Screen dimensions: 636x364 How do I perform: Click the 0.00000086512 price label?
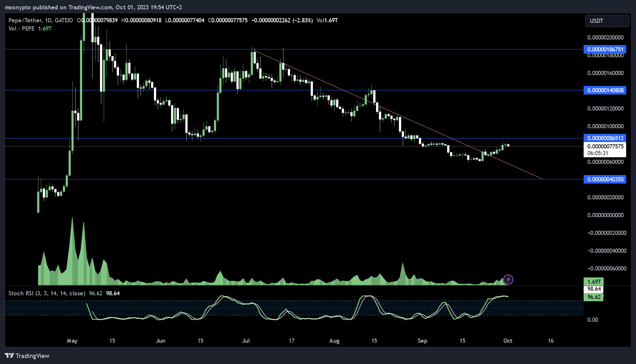[x=605, y=138]
